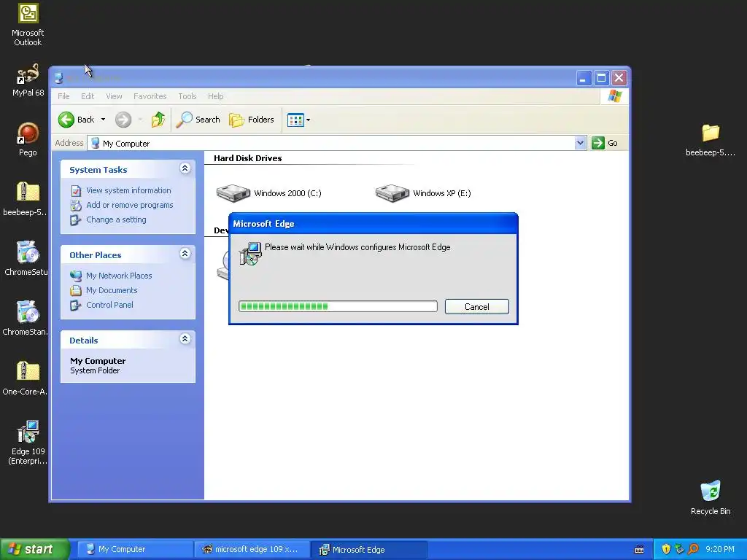
Task: Expand the Address bar dropdown
Action: pyautogui.click(x=580, y=143)
